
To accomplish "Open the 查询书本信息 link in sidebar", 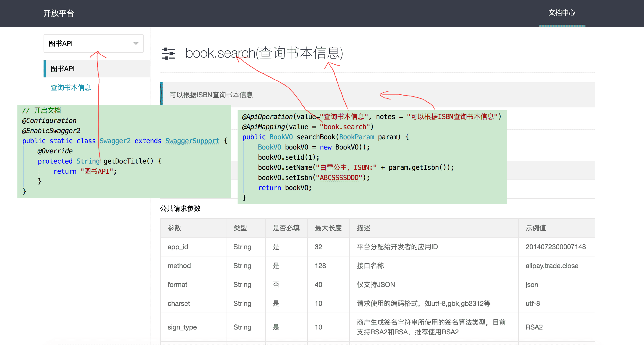I will click(71, 88).
